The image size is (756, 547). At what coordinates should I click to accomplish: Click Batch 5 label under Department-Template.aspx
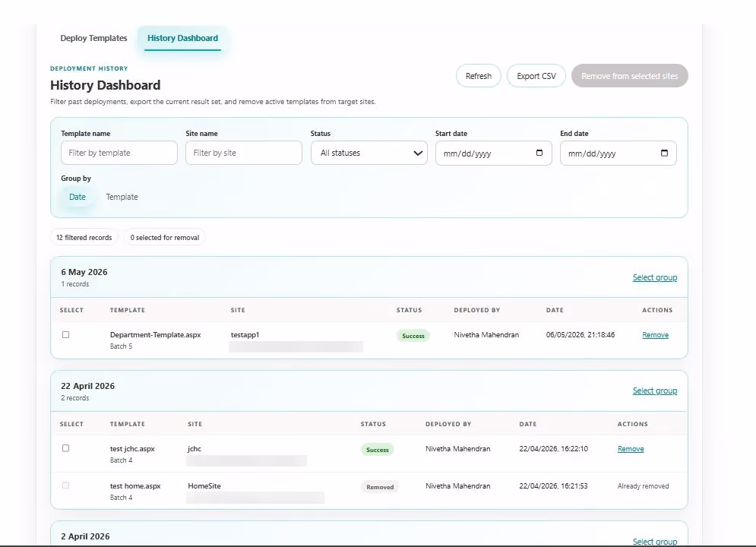121,346
